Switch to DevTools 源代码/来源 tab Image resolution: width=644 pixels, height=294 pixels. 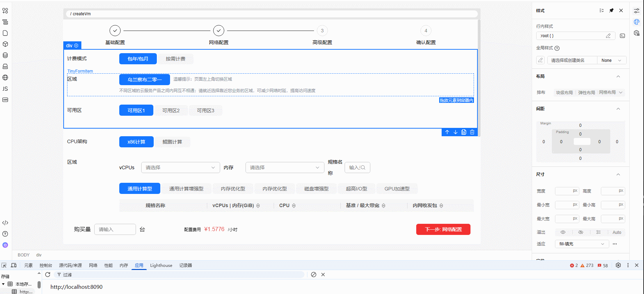[x=71, y=265]
